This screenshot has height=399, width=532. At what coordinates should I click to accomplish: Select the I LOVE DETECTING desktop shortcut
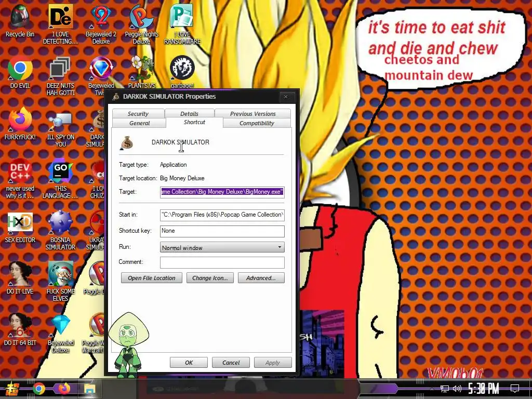[x=60, y=24]
